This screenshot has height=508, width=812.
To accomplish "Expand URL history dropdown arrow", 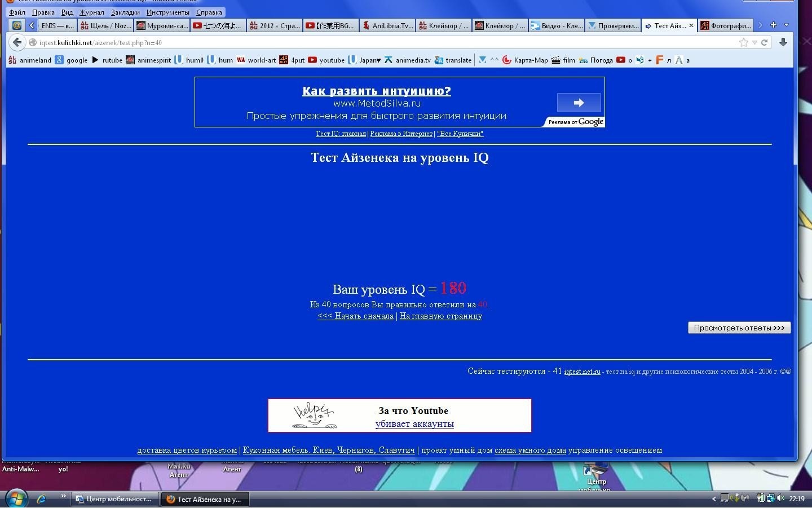I will 754,42.
